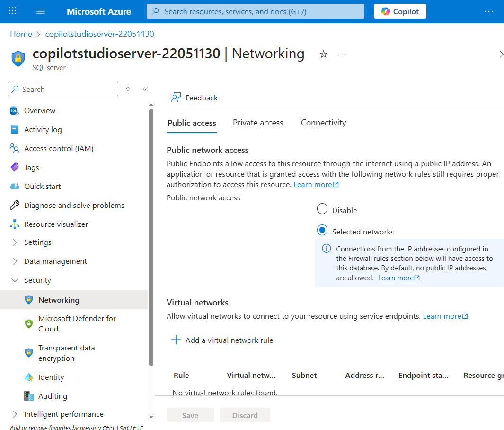This screenshot has height=430, width=504.
Task: Open the Copilot assistant
Action: [x=400, y=11]
